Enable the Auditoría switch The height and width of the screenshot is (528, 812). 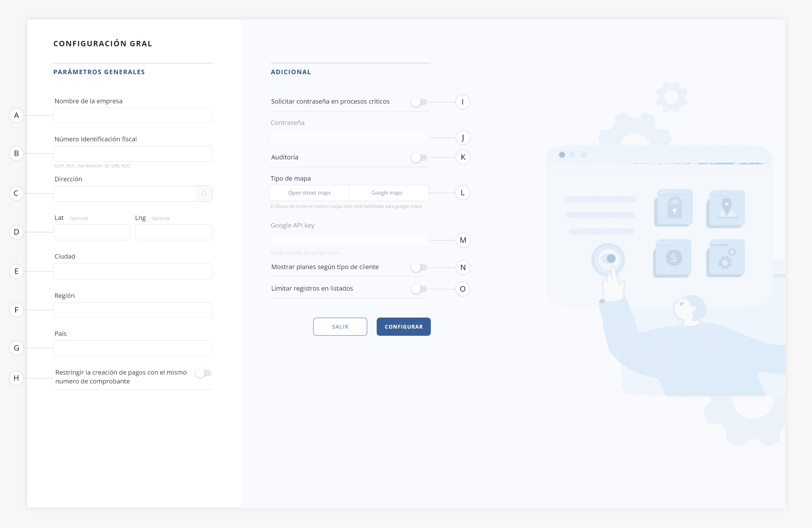click(419, 158)
